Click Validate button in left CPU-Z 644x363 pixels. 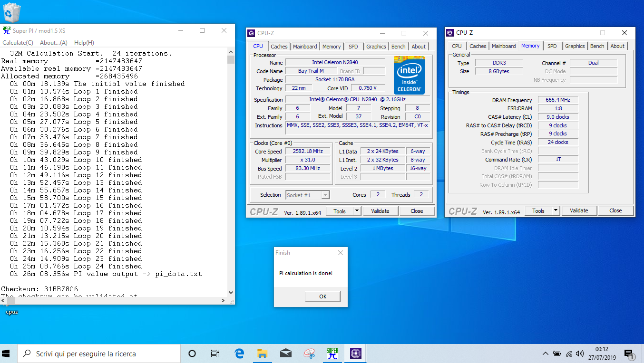pos(380,211)
